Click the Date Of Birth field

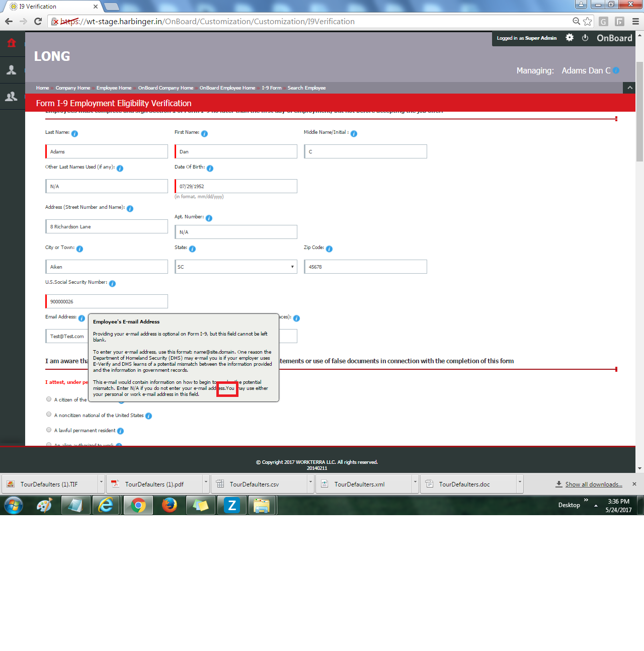point(236,186)
